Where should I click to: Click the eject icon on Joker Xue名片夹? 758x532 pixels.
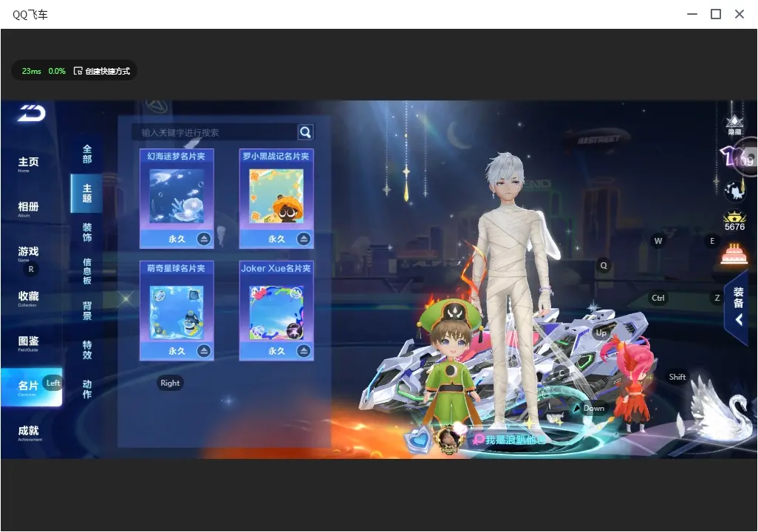pos(304,351)
